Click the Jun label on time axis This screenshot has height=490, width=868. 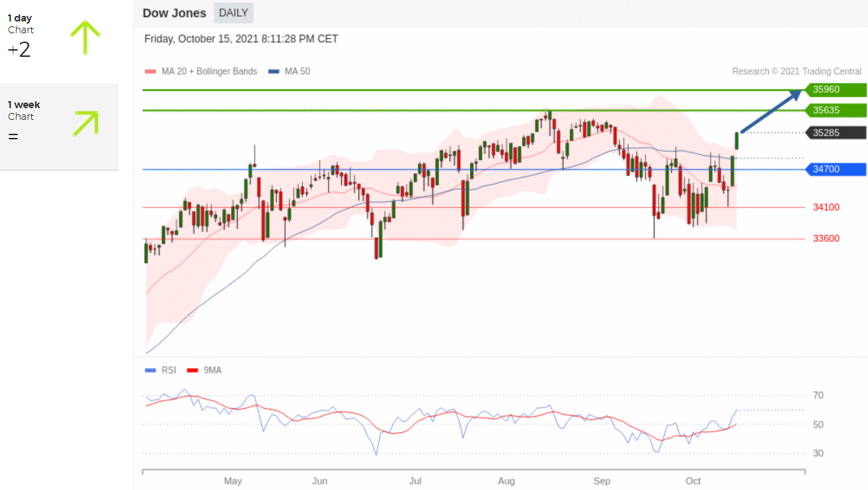click(320, 481)
